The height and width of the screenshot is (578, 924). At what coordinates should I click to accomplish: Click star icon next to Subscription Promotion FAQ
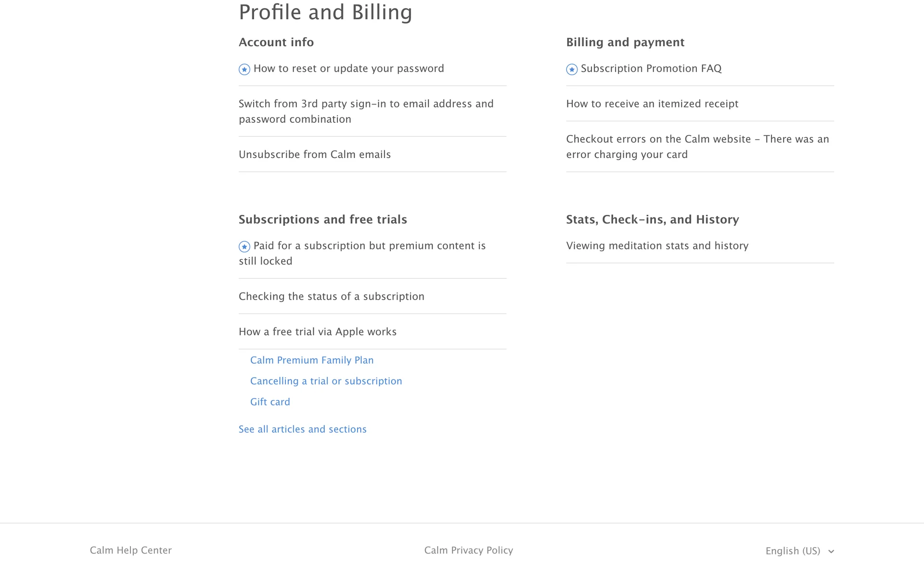(572, 69)
